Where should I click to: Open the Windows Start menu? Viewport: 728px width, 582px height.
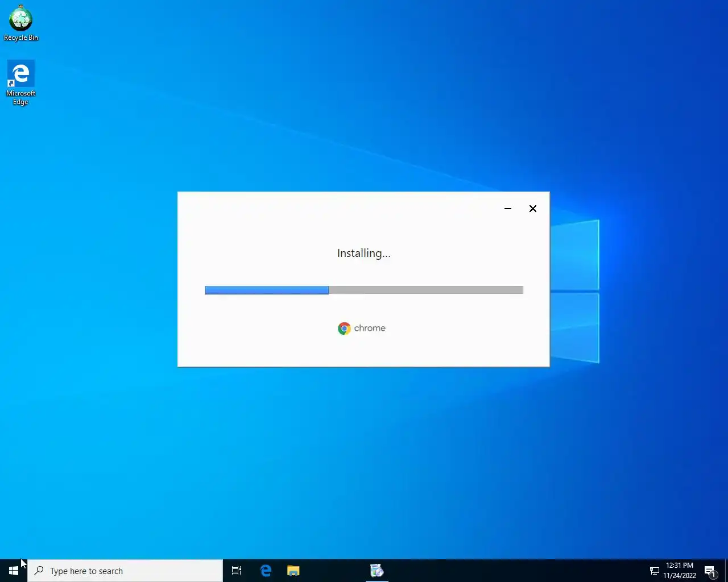14,571
